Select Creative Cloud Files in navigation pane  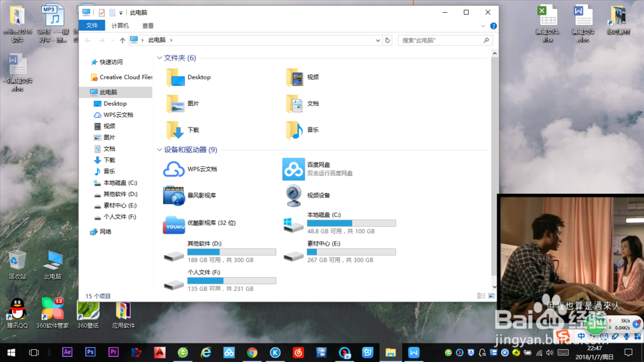[x=121, y=77]
